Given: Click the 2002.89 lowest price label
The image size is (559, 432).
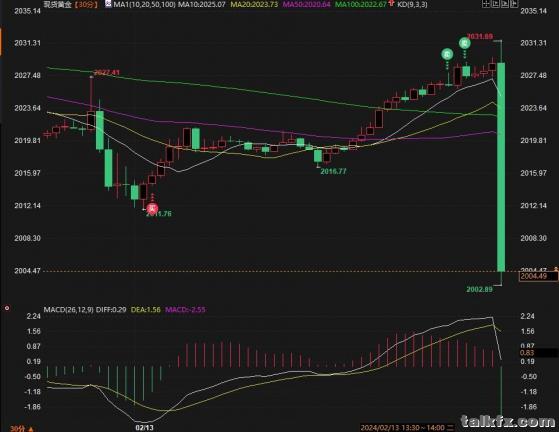Looking at the screenshot, I should (479, 289).
